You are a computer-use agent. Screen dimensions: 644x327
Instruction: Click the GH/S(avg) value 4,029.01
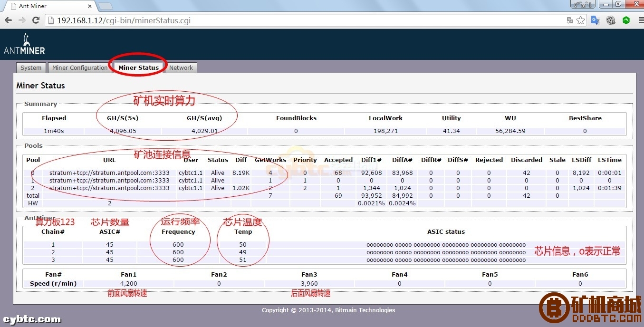204,131
